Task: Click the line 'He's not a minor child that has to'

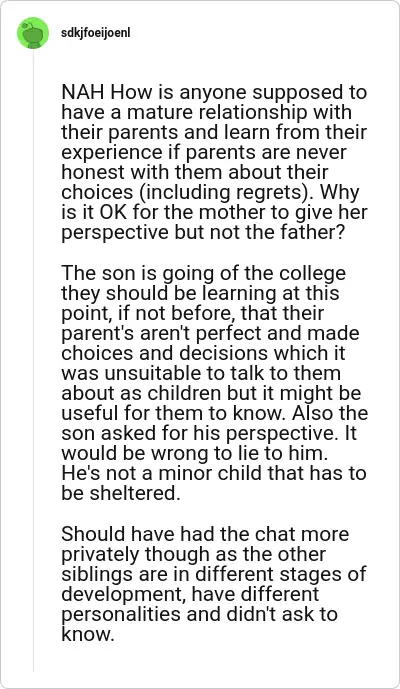Action: tap(214, 473)
